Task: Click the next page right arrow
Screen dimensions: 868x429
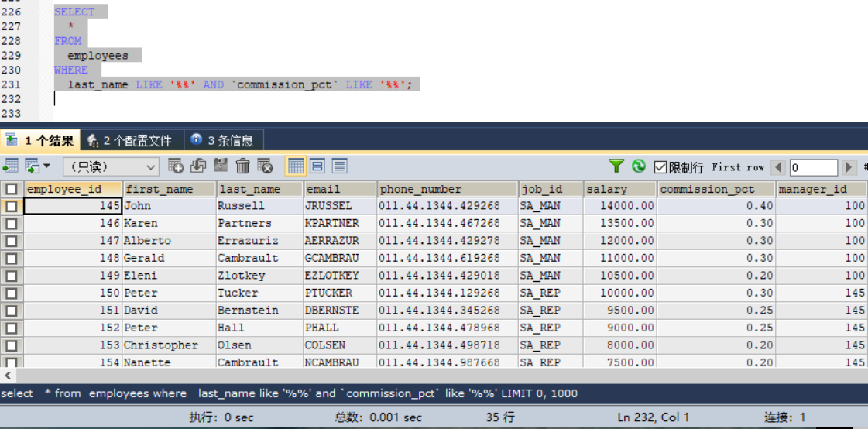Action: [x=849, y=167]
